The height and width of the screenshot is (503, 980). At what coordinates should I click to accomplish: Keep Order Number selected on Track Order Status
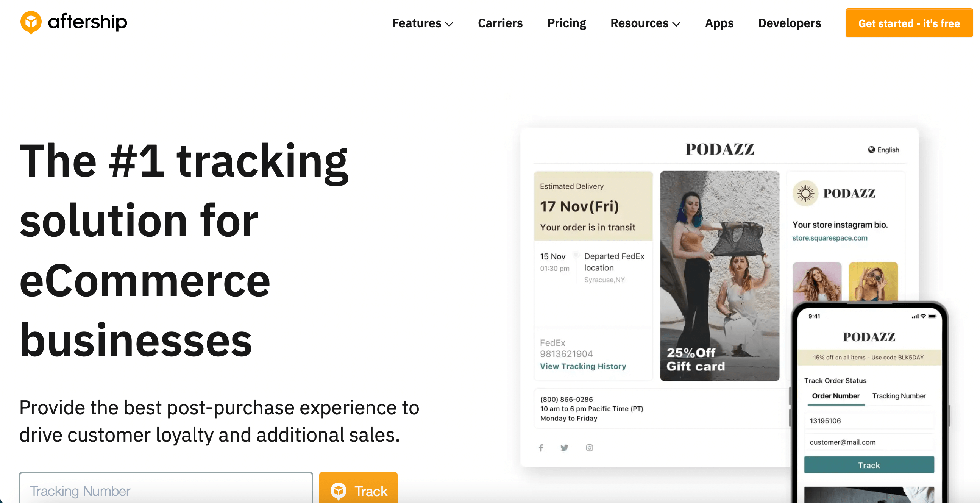(x=835, y=396)
